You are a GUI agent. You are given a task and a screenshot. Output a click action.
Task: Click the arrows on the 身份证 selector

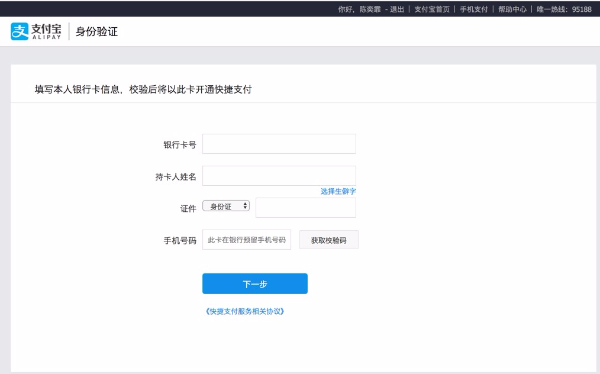click(x=245, y=206)
